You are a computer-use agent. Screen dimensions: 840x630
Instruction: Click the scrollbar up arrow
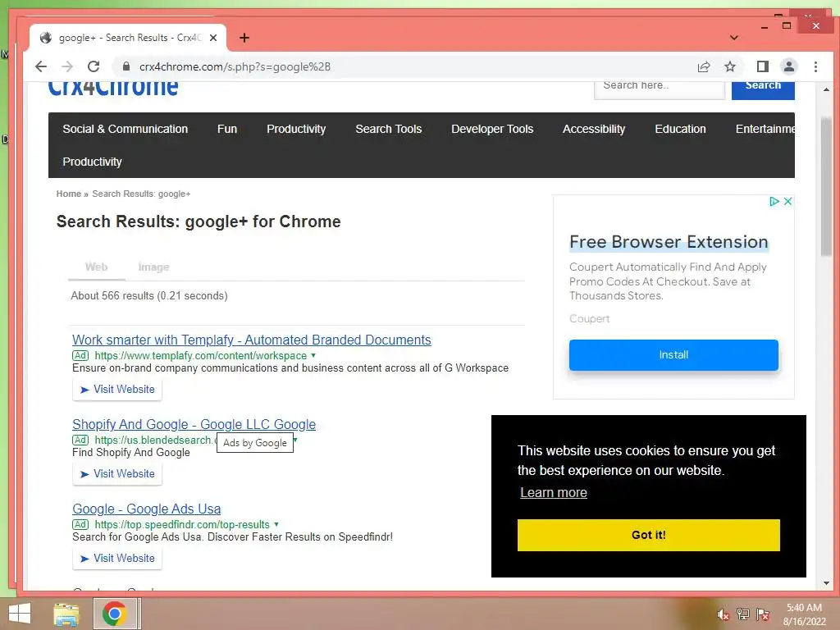coord(826,89)
